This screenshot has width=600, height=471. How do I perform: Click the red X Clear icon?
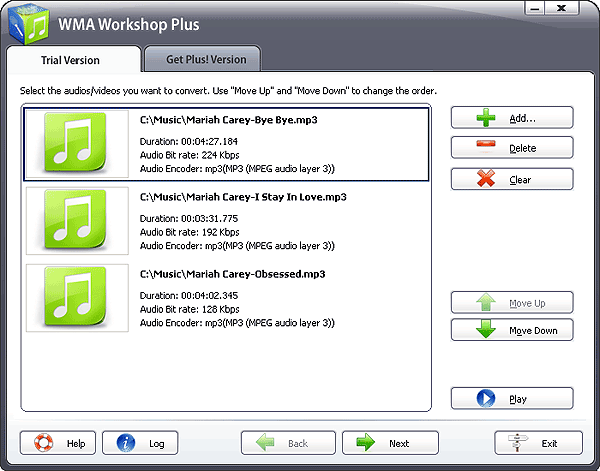pyautogui.click(x=486, y=179)
